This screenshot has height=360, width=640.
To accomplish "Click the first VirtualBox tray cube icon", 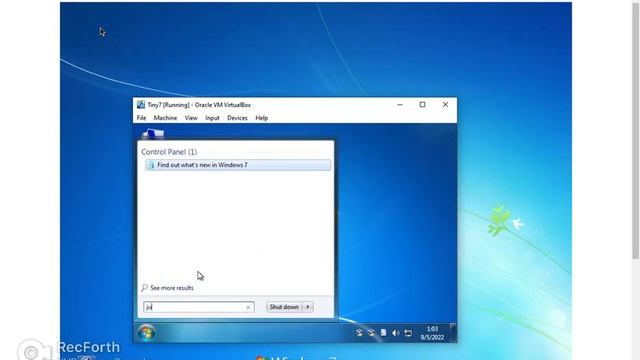I will pos(359,333).
